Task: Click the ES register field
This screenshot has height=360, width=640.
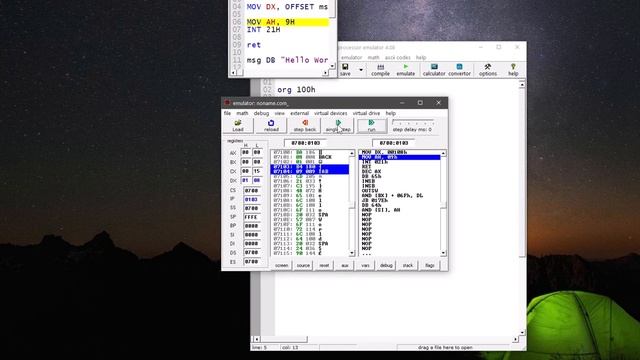Action: tap(251, 262)
